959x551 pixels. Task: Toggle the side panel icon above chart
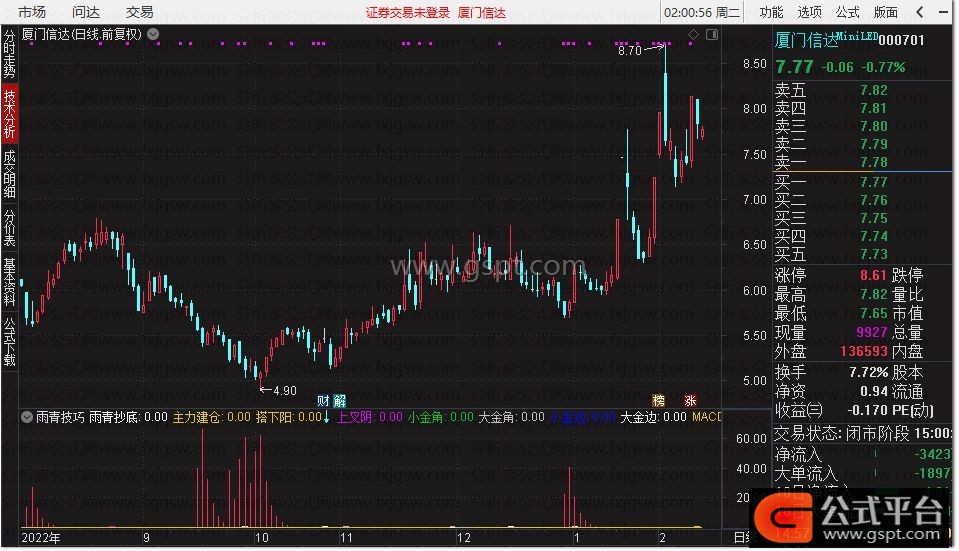click(x=712, y=35)
